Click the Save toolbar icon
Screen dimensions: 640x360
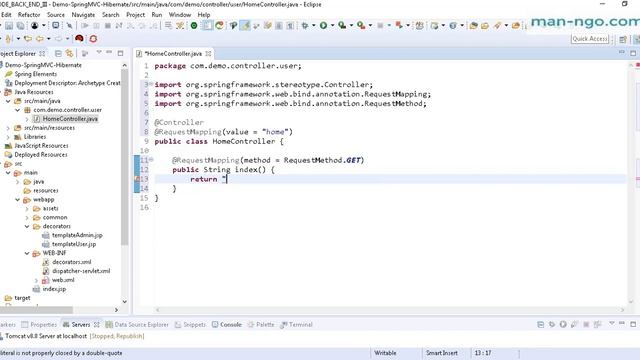[9, 26]
